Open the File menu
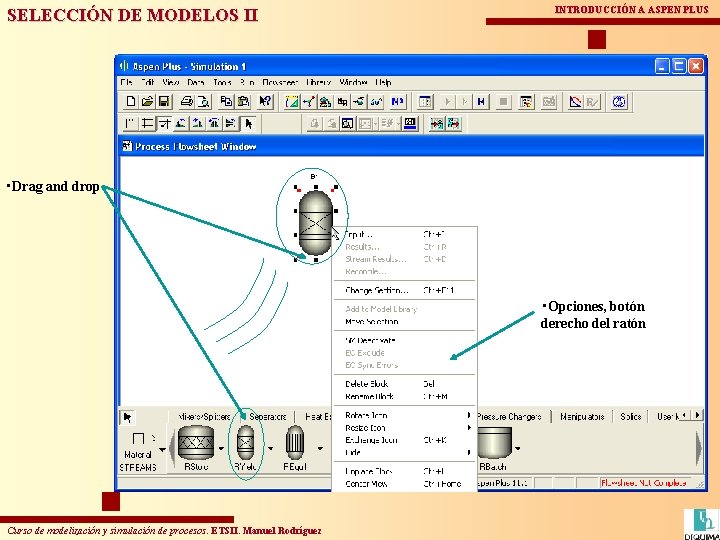Screen dimensions: 720x540 coord(126,83)
